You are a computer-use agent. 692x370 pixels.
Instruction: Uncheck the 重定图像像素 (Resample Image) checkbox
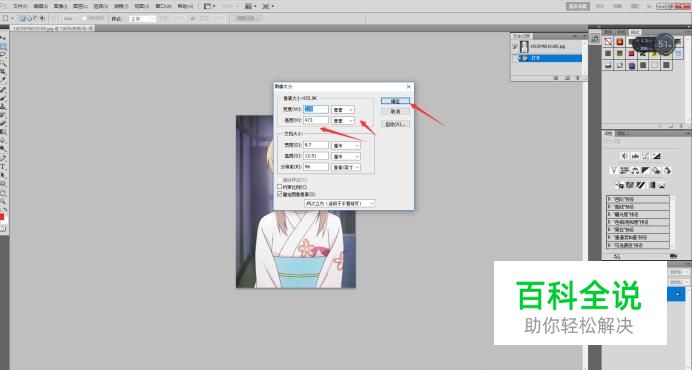(279, 194)
